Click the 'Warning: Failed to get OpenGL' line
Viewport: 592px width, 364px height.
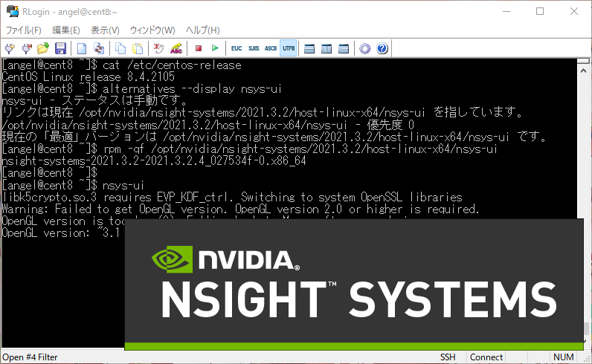(x=240, y=209)
